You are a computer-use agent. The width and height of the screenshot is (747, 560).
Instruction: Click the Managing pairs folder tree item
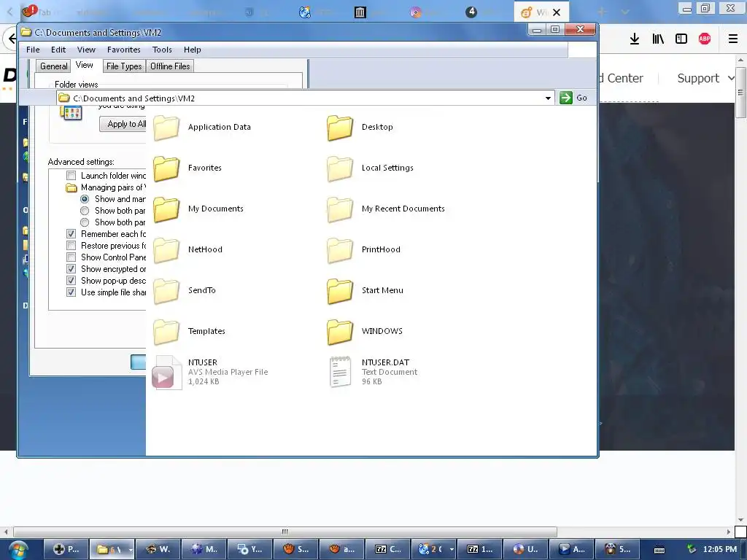107,187
